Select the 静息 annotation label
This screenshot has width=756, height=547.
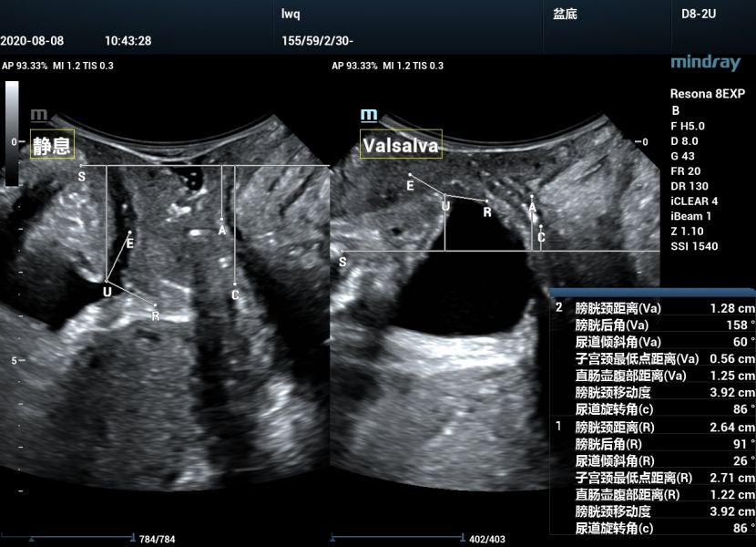[x=52, y=145]
